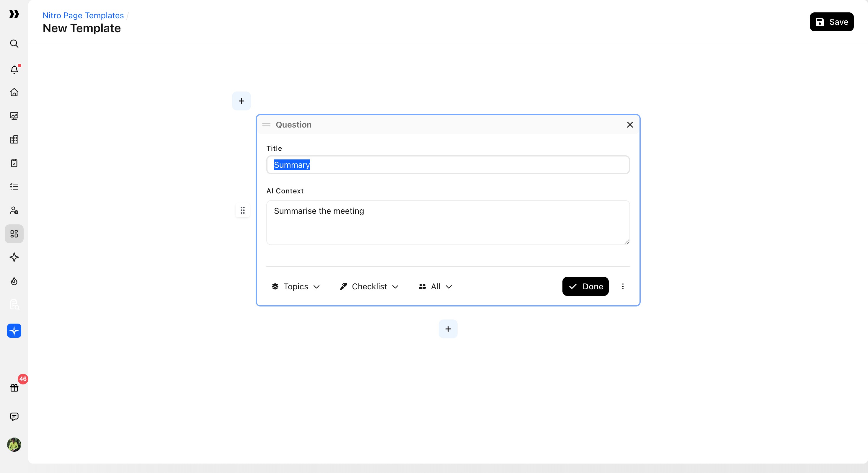Open the task list icon in sidebar

point(14,187)
